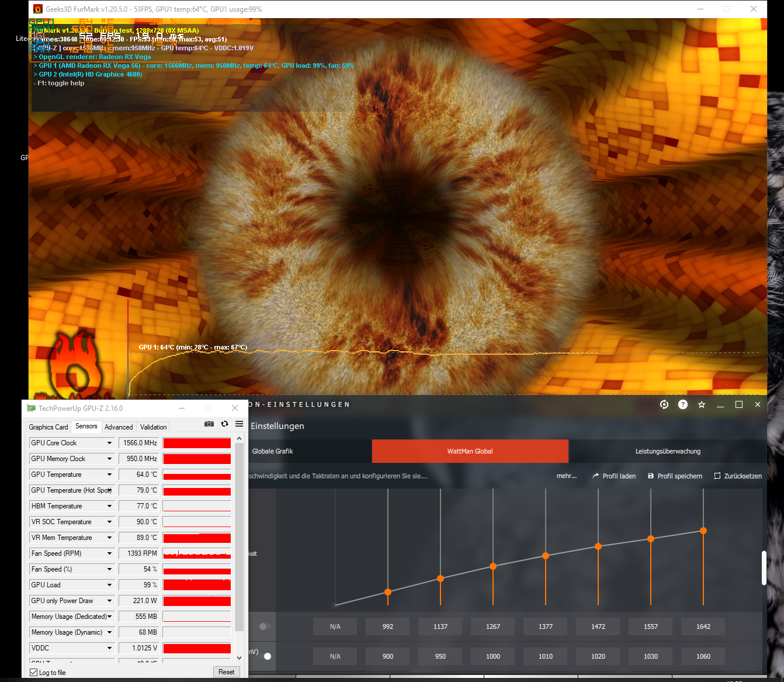Expand the VR Mem Temperature sensor dropdown
Screen dimensions: 784x682
point(109,538)
